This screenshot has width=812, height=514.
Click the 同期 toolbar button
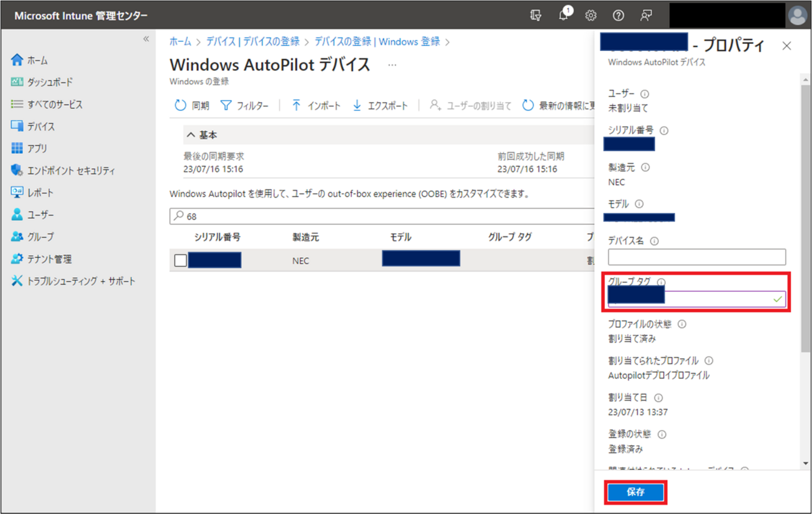pos(192,106)
